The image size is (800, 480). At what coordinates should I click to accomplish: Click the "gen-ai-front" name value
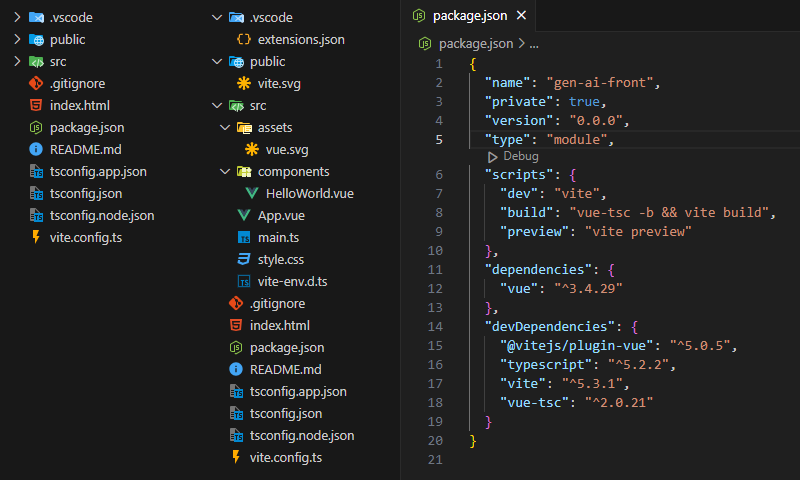pos(599,83)
